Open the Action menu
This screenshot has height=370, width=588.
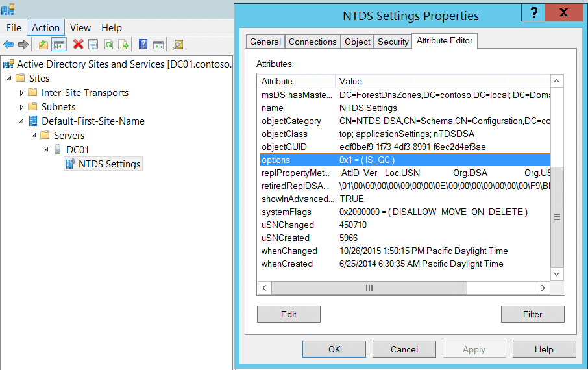pyautogui.click(x=45, y=27)
